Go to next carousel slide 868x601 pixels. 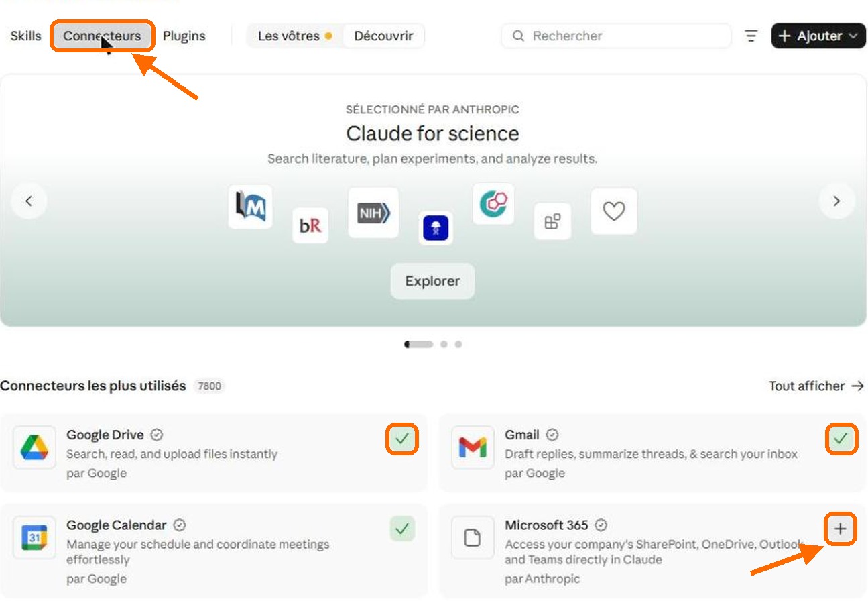(x=836, y=201)
